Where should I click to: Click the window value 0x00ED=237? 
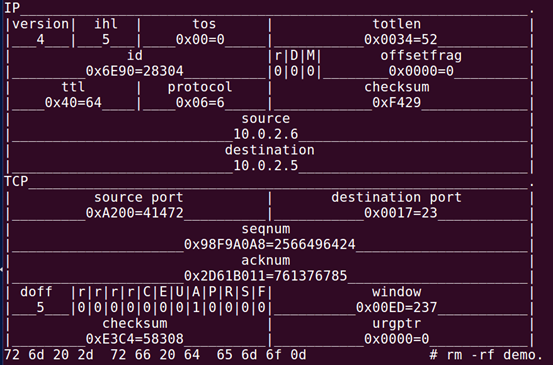click(x=396, y=308)
